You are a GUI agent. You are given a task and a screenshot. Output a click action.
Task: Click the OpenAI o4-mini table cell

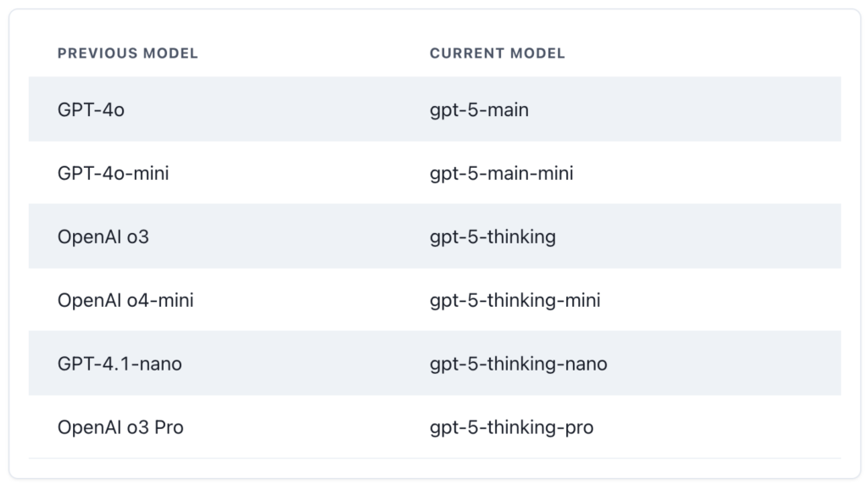coord(125,300)
